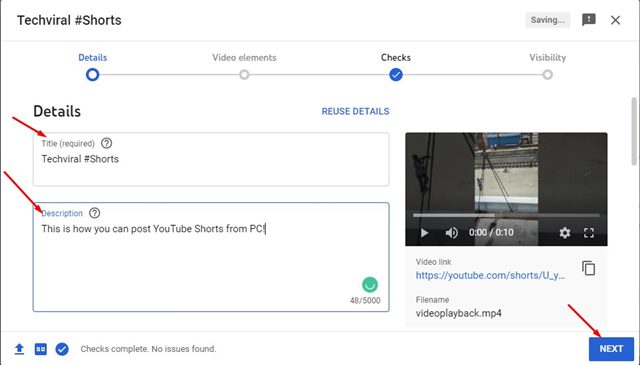Click the 48/5000 character counter
This screenshot has width=640, height=365.
tap(365, 300)
